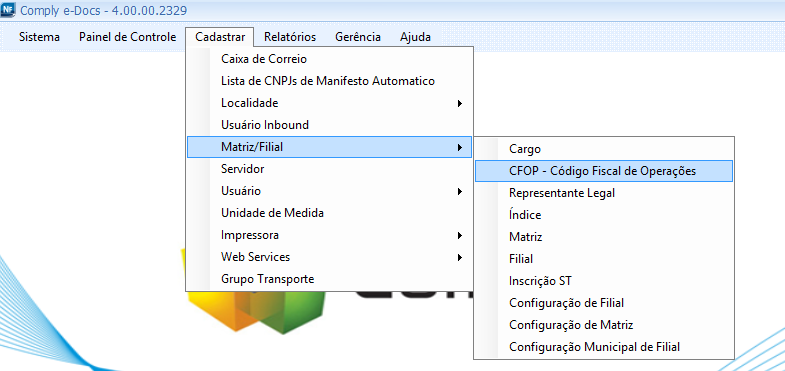785x371 pixels.
Task: Open Configuração de Matriz entry
Action: tap(603, 325)
